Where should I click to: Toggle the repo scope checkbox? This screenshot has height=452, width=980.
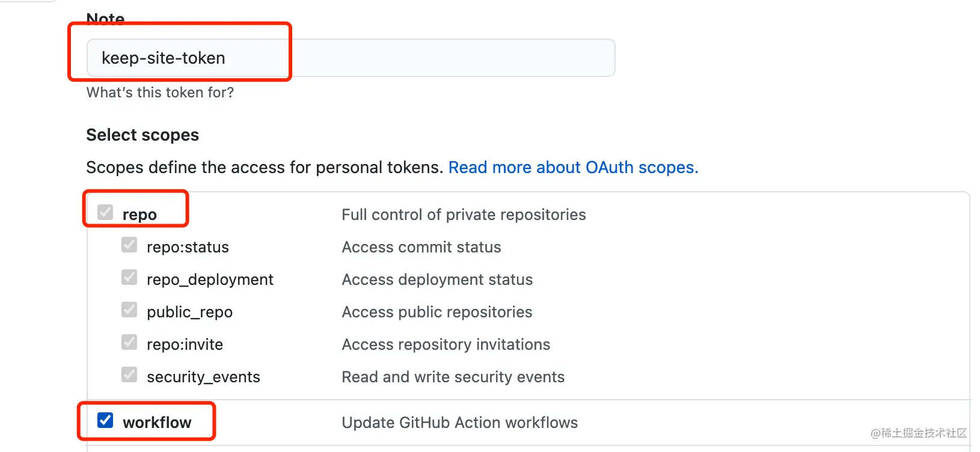[x=105, y=213]
